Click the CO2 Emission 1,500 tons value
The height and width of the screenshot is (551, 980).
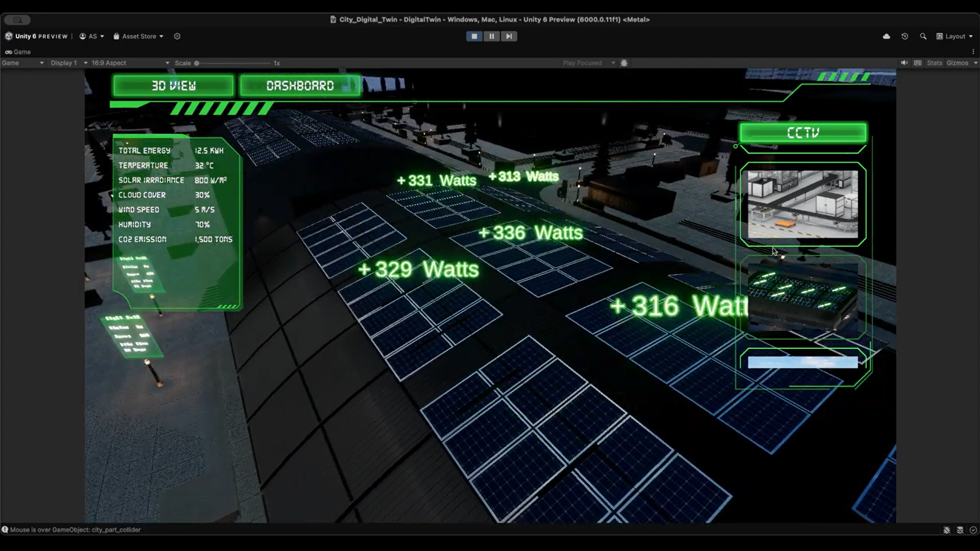tap(213, 239)
